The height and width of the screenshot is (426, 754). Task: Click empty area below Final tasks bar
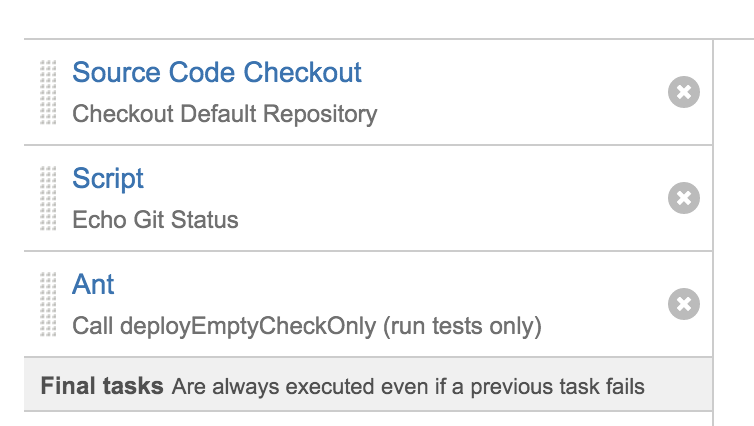pos(360,418)
